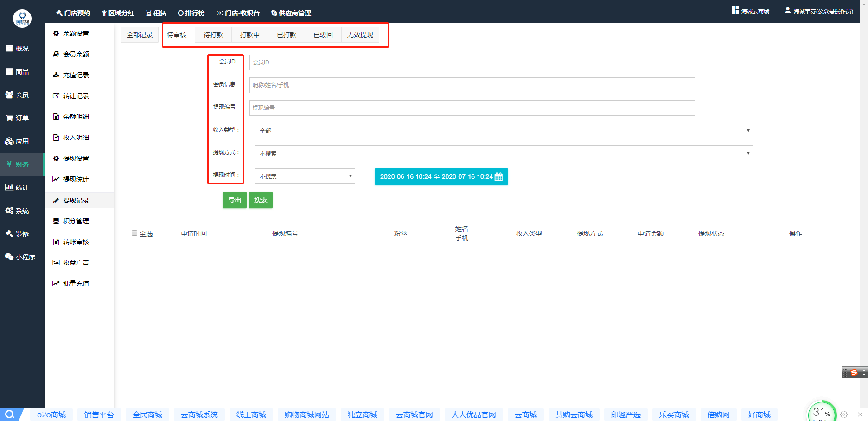
Task: Focus the 提现编号 input field
Action: [x=472, y=108]
